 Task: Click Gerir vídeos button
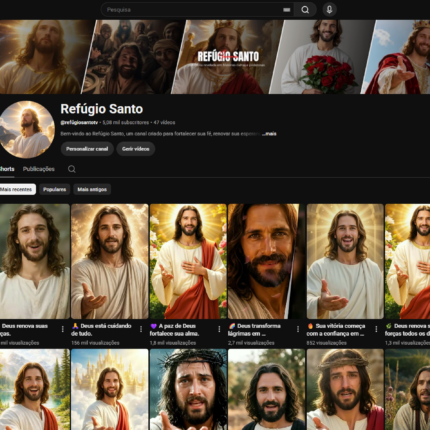136,149
